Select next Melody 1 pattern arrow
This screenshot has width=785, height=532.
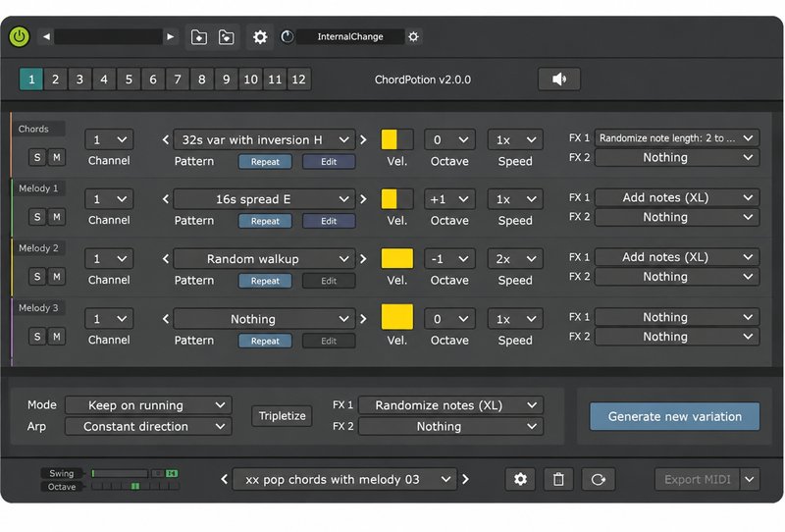click(363, 199)
